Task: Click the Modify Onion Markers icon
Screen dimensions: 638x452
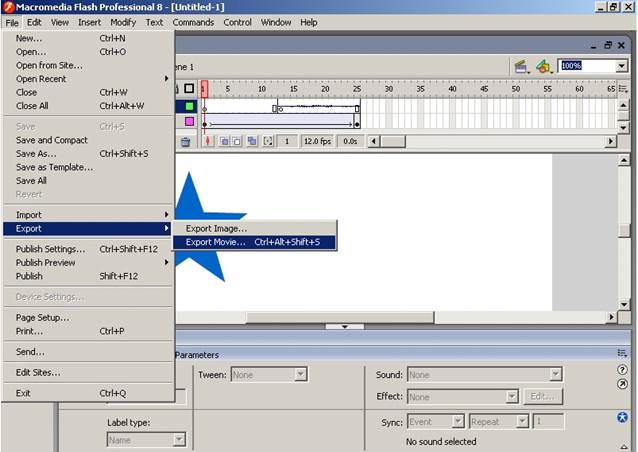Action: pyautogui.click(x=268, y=141)
